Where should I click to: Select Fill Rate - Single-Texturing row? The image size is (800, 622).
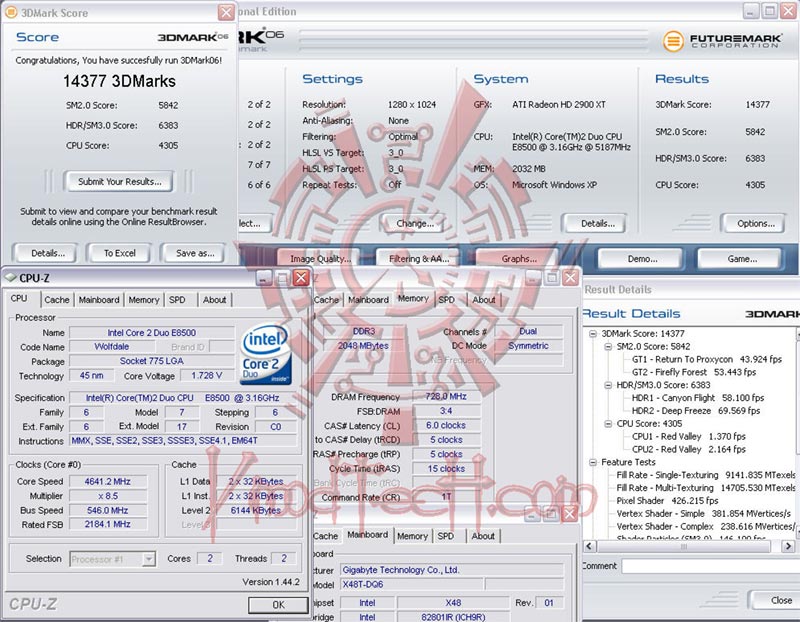[x=706, y=475]
